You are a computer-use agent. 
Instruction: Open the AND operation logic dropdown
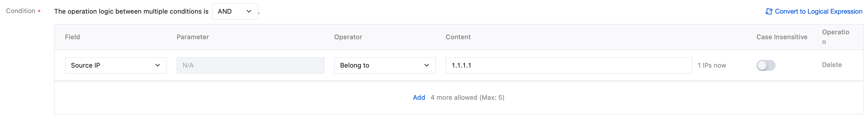235,11
